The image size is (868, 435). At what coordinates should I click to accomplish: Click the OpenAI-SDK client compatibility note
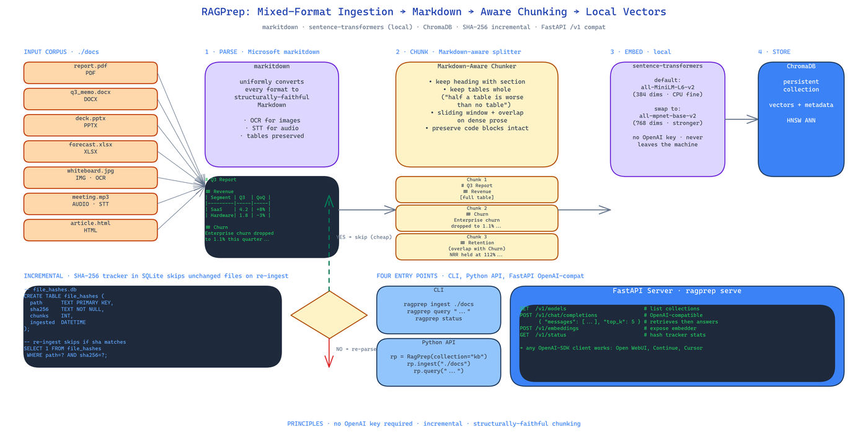pos(611,348)
